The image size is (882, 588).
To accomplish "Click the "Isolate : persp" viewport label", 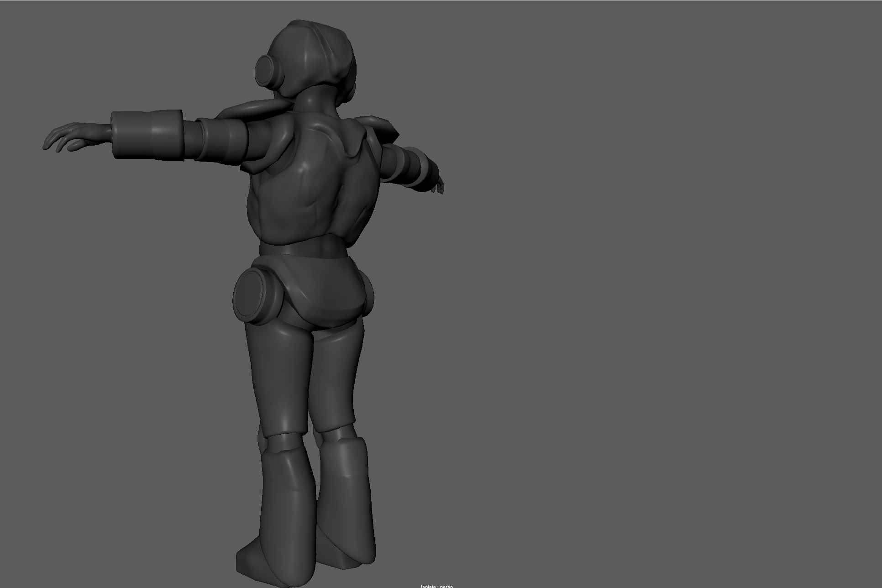I will 437,586.
